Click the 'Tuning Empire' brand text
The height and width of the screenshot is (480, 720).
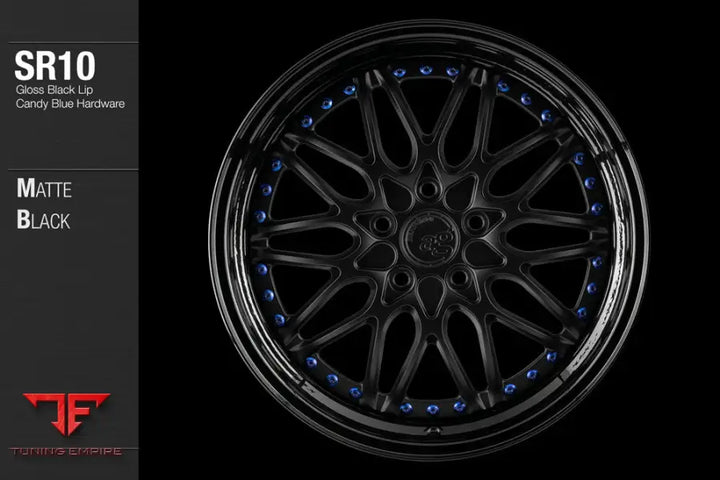coord(66,452)
